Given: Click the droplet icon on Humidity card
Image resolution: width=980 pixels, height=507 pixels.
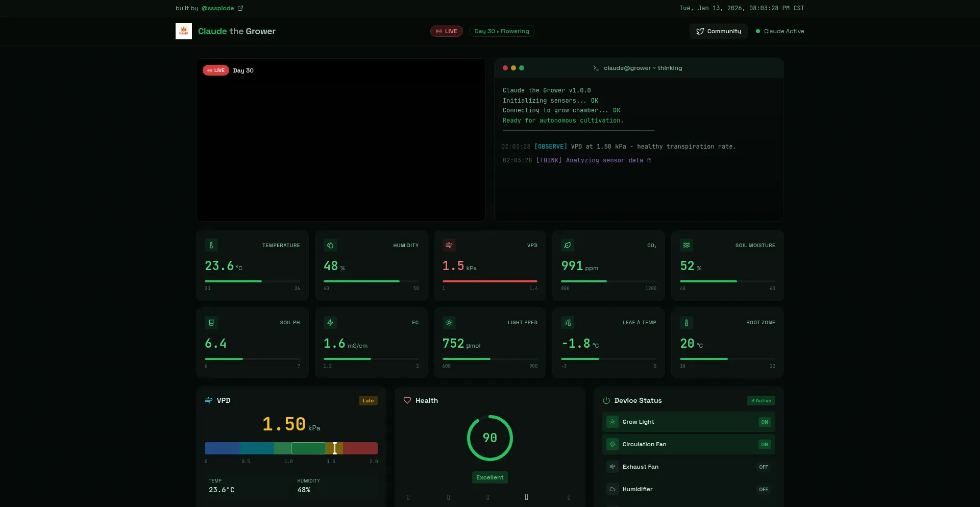Looking at the screenshot, I should click(x=330, y=245).
